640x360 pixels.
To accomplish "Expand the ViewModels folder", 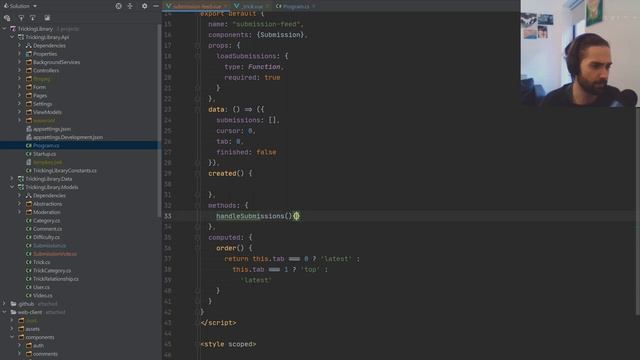I will click(19, 112).
